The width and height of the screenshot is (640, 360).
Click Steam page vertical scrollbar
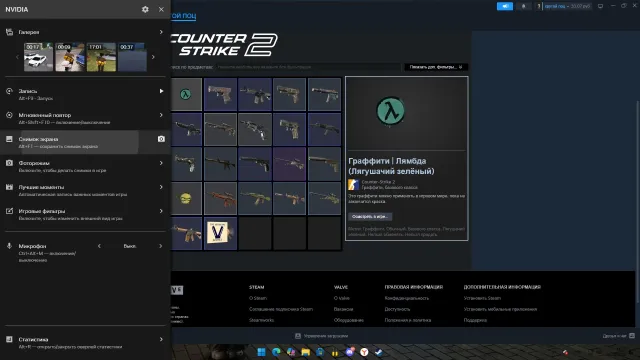[x=637, y=202]
